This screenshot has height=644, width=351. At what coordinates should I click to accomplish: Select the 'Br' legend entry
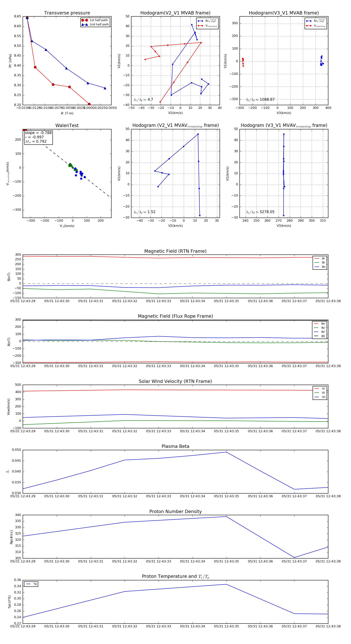pos(320,259)
